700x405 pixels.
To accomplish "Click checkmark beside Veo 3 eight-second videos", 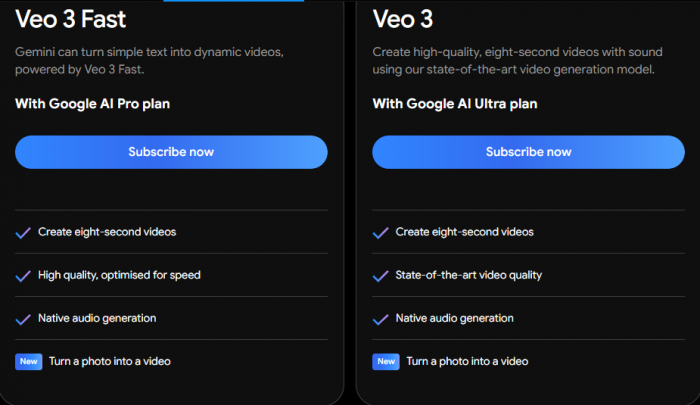I will (380, 233).
